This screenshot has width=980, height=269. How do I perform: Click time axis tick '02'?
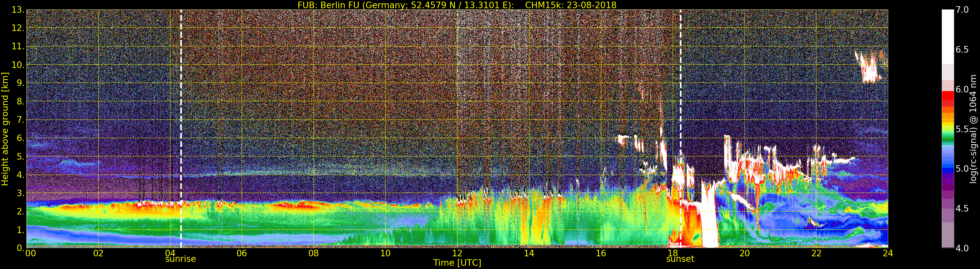99,253
